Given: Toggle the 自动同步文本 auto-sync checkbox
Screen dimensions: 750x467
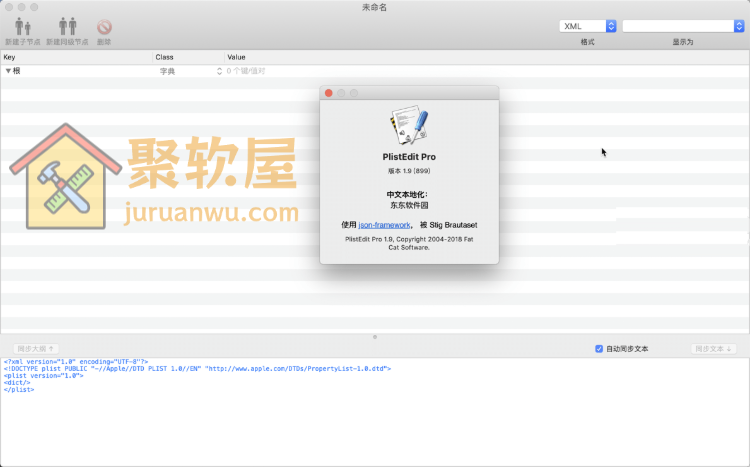Looking at the screenshot, I should [599, 349].
